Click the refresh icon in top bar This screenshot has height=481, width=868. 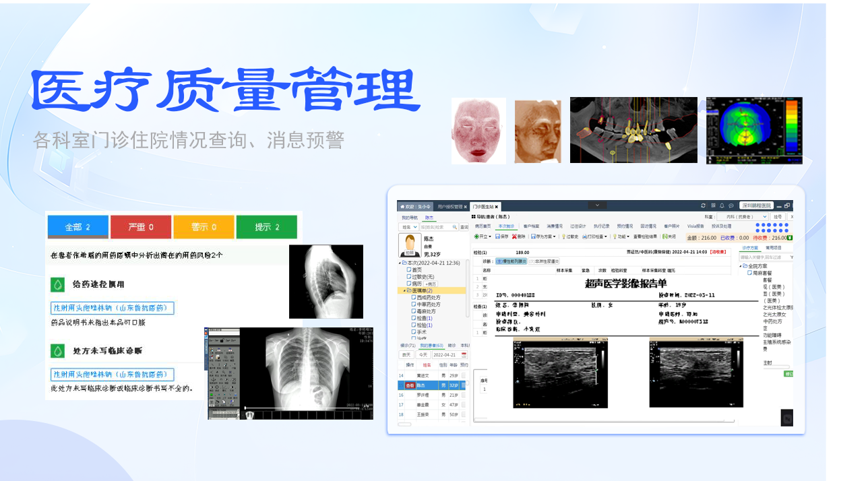point(703,205)
